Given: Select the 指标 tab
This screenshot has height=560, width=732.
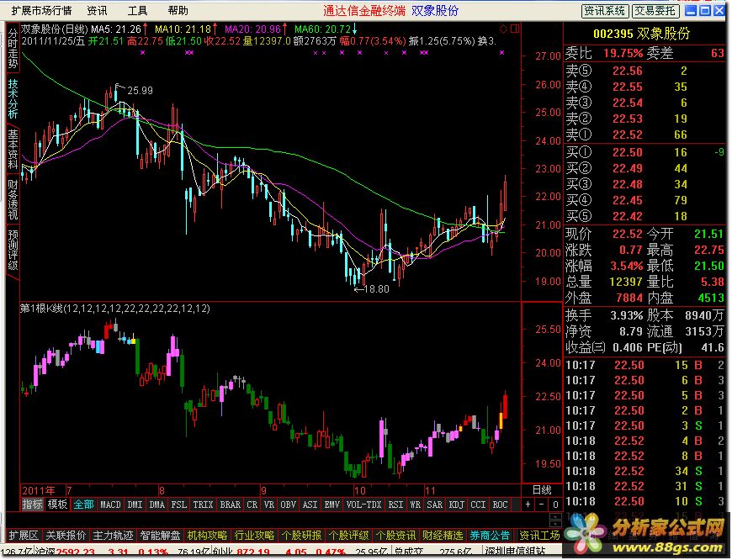Looking at the screenshot, I should click(33, 505).
